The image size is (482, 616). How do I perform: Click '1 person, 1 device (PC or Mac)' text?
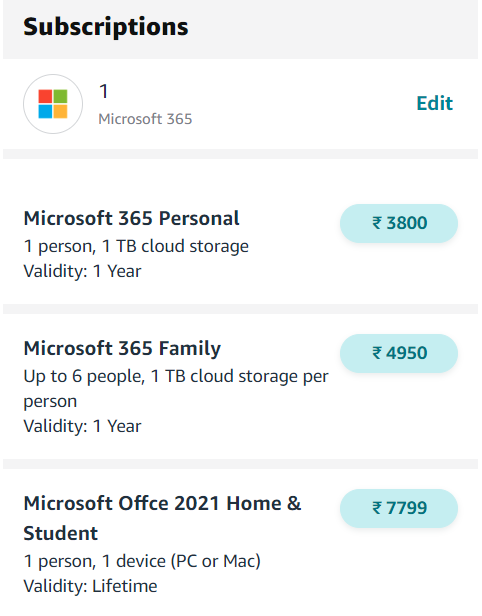142,561
